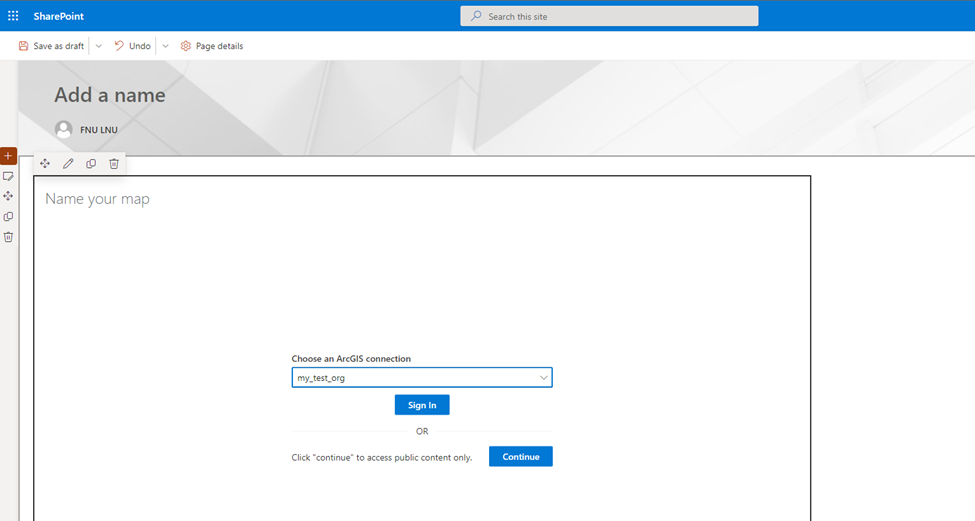Click the Name your map title field
975x521 pixels.
[x=98, y=199]
